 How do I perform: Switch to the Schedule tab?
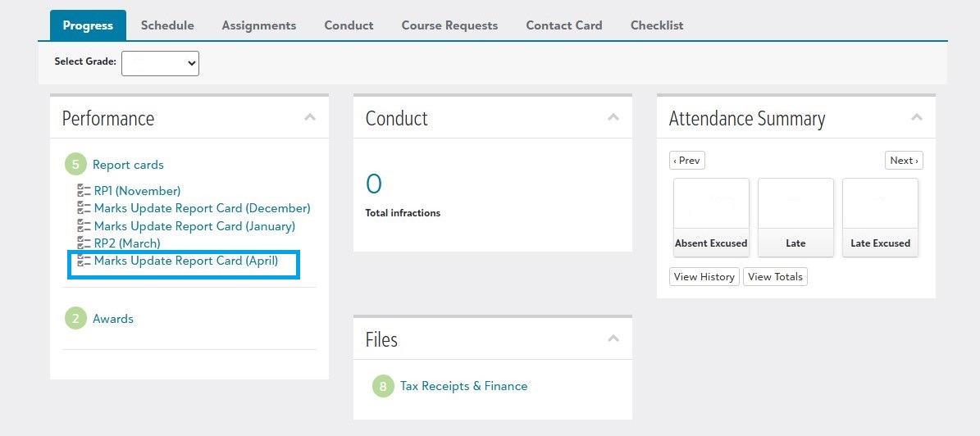167,25
